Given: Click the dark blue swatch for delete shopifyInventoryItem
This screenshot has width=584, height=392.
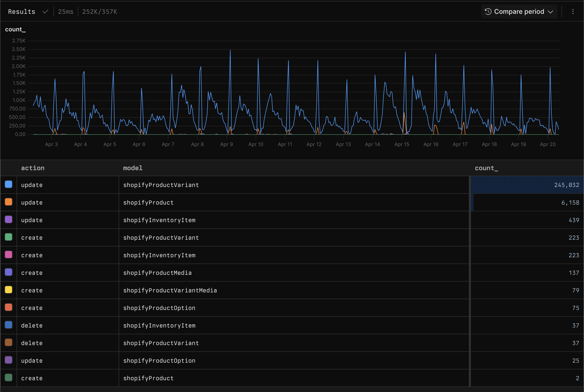Looking at the screenshot, I should tap(9, 325).
